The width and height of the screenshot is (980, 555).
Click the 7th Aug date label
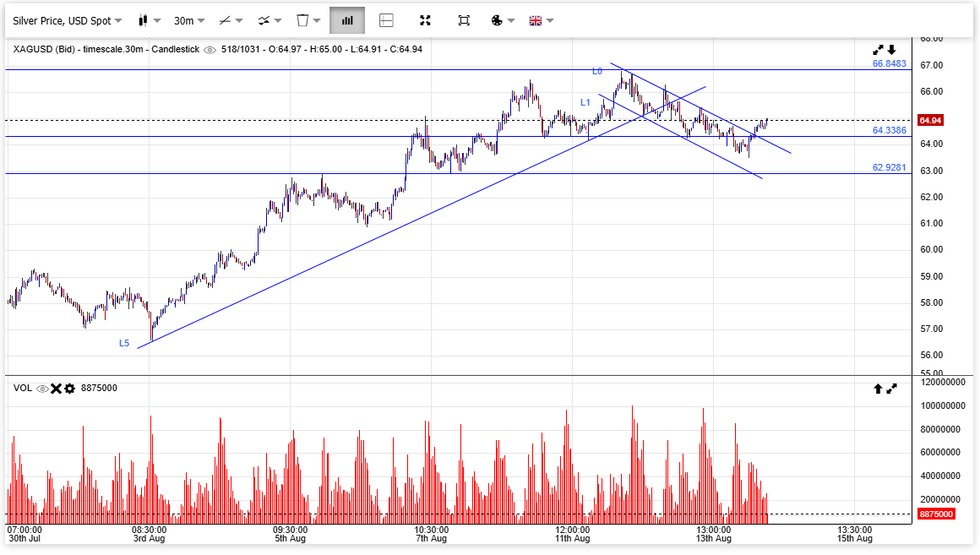(431, 539)
